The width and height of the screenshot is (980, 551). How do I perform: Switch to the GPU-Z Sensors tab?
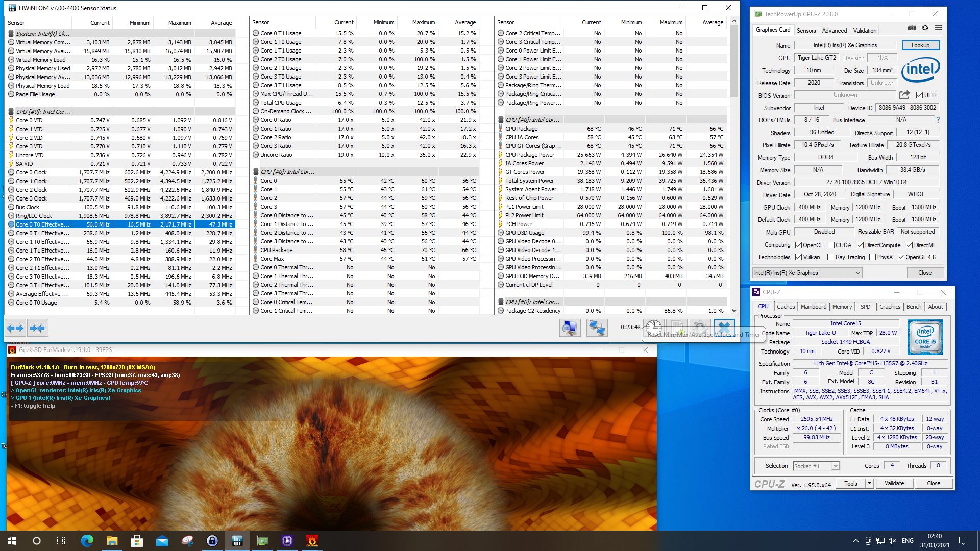806,31
